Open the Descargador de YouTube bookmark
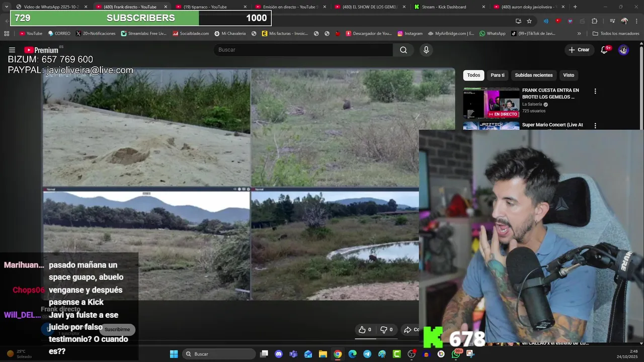Screen dimensions: 644x362 [x=369, y=34]
